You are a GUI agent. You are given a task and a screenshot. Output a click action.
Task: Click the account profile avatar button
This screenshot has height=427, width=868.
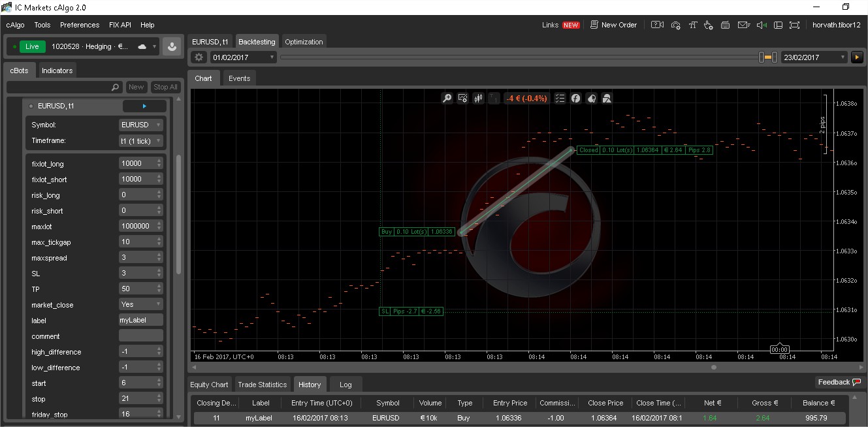click(x=172, y=46)
